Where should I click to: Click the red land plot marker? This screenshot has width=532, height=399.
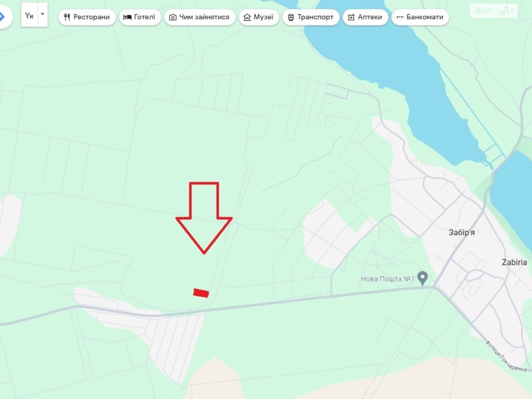click(201, 293)
